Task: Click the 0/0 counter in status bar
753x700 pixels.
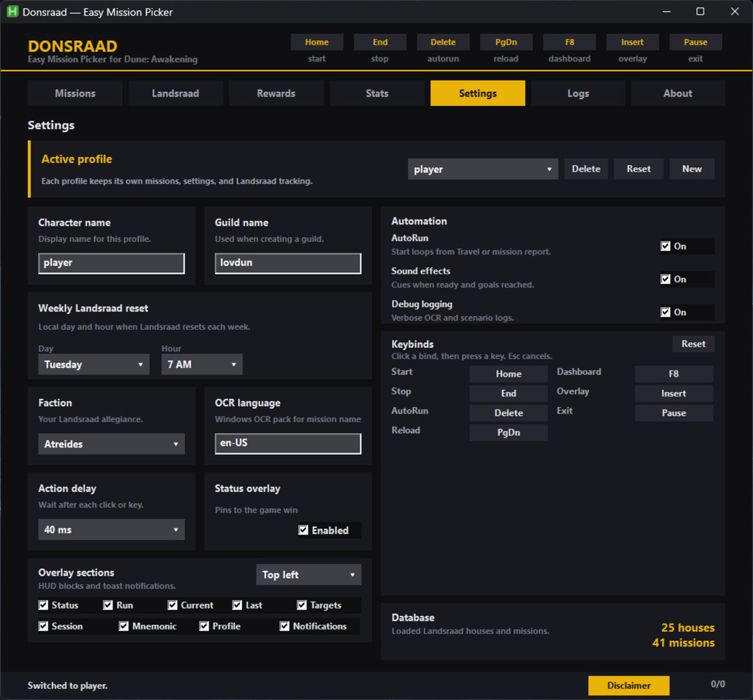Action: click(x=718, y=684)
